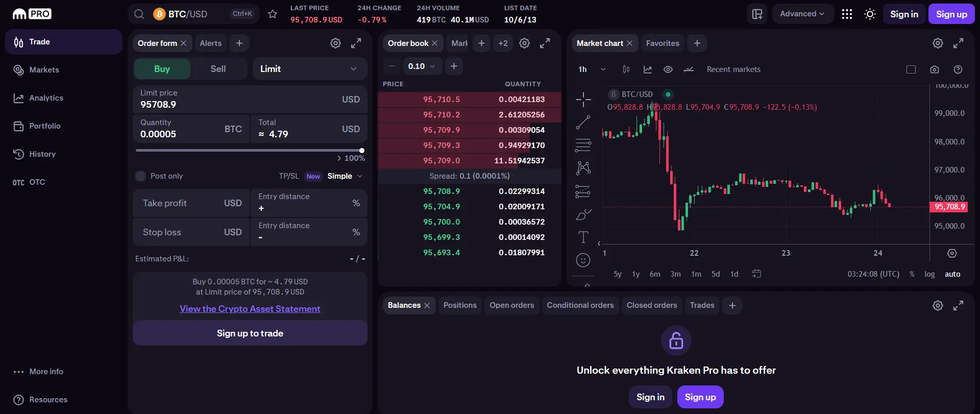The image size is (980, 414).
Task: Select the forecasting position tool
Action: (583, 191)
